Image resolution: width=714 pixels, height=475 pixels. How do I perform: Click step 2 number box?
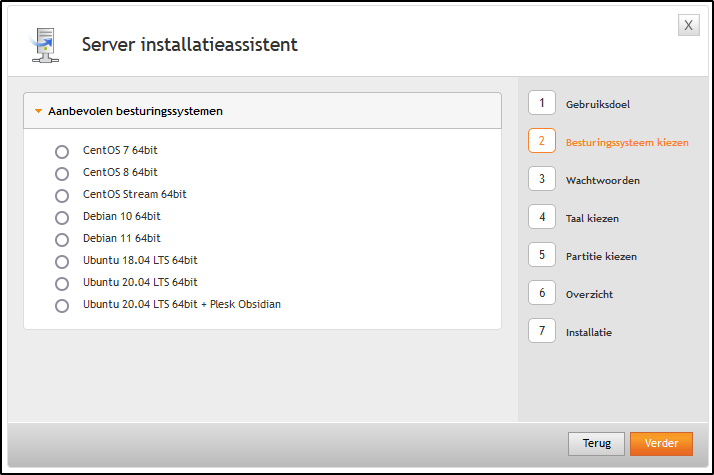coord(542,141)
